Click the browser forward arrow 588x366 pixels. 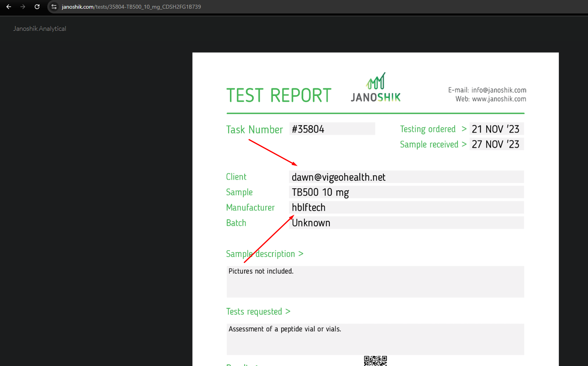[23, 7]
